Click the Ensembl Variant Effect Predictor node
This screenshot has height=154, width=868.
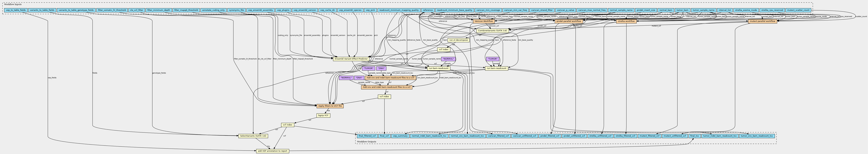351,59
